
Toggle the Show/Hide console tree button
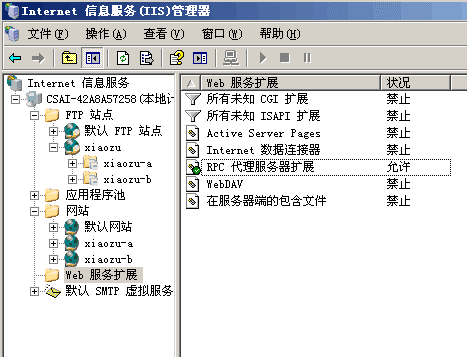click(93, 58)
